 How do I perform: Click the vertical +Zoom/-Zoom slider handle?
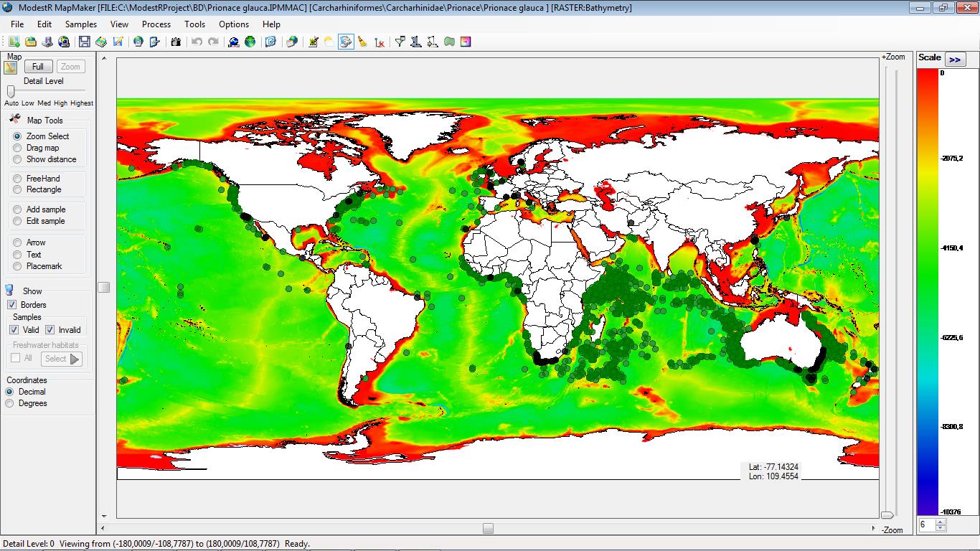click(x=887, y=515)
